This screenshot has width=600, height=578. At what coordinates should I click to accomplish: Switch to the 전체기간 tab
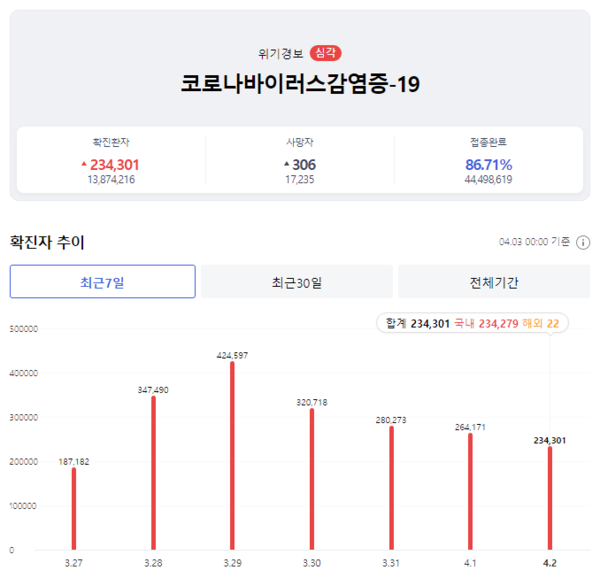(x=494, y=282)
